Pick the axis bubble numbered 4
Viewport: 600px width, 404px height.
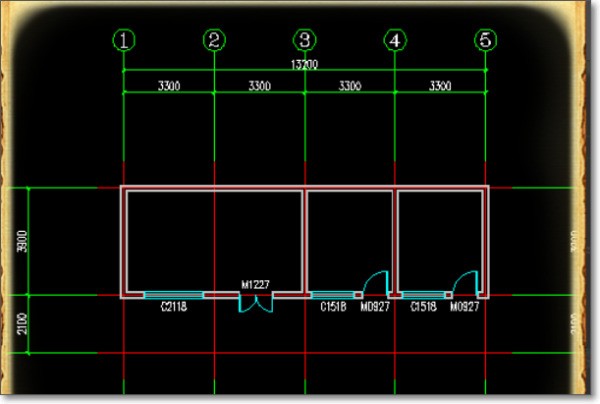(x=395, y=40)
